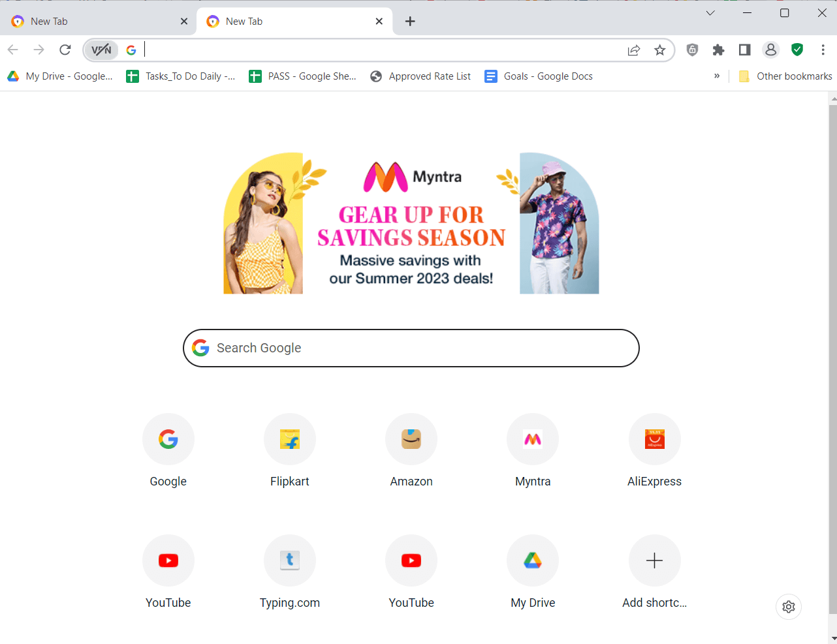This screenshot has width=837, height=644.
Task: Click the Myntra savings season banner
Action: coord(411,223)
